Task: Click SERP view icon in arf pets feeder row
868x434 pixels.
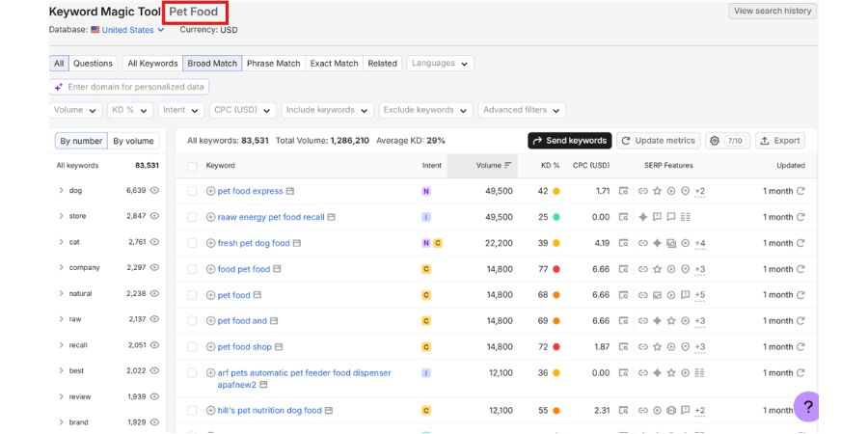Action: pos(623,373)
